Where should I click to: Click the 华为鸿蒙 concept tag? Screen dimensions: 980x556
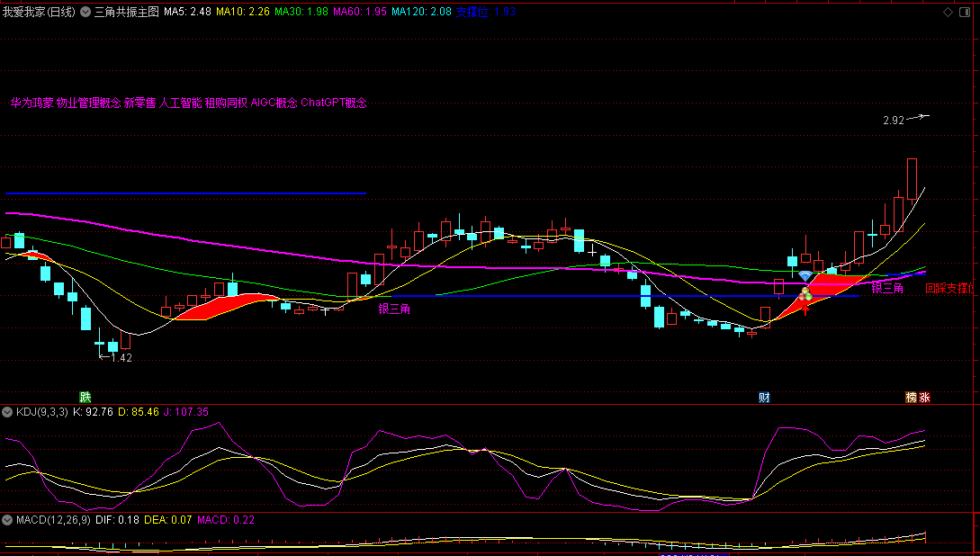pos(31,103)
